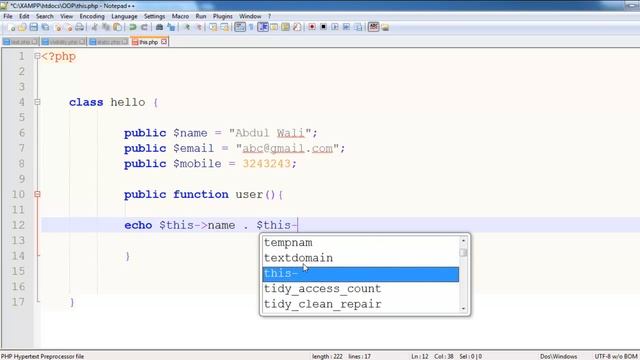Image resolution: width=640 pixels, height=360 pixels.
Task: Save the current file with toolbar icon
Action: (x=33, y=27)
